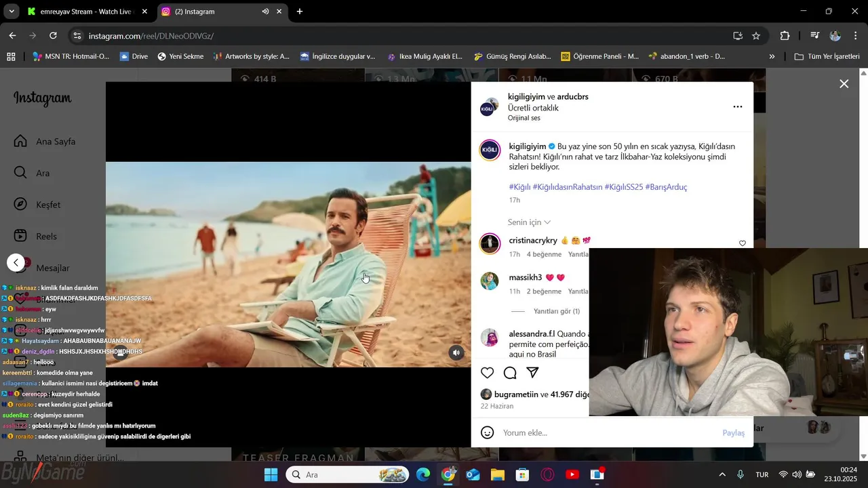Open Chrome from taskbar

pos(448,474)
